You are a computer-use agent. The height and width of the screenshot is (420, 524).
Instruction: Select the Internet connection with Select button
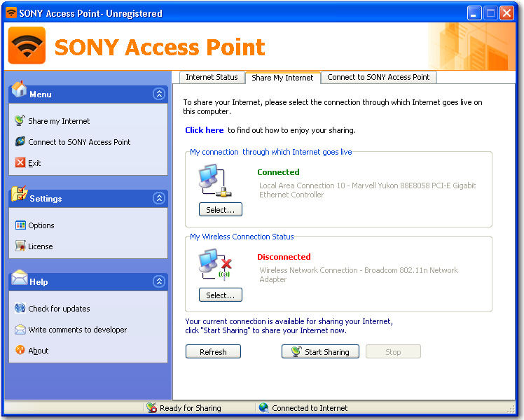click(220, 209)
